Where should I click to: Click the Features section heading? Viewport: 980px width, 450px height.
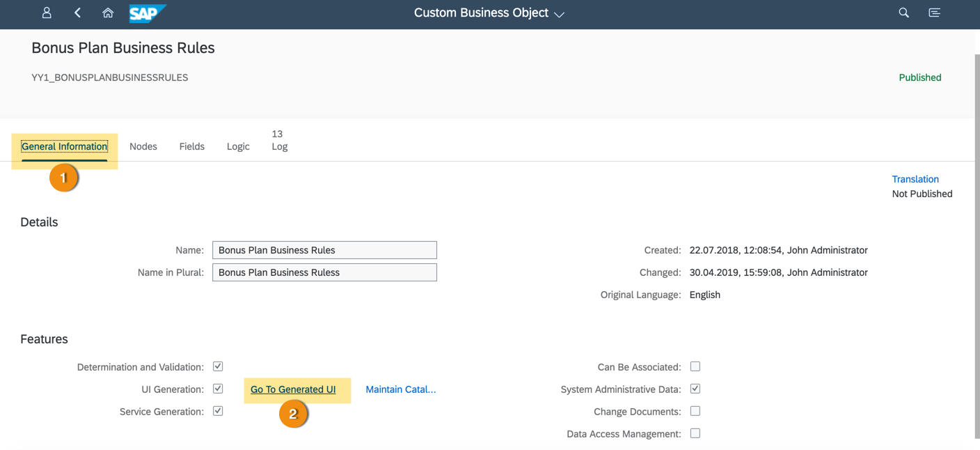click(x=44, y=339)
